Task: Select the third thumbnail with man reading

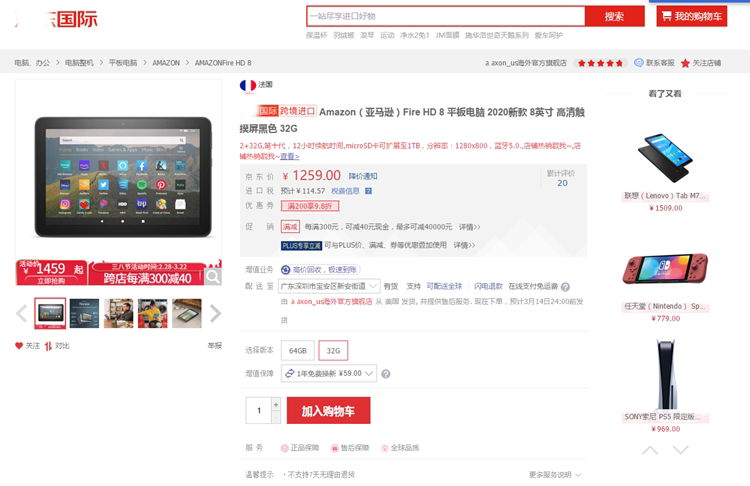Action: (x=119, y=313)
